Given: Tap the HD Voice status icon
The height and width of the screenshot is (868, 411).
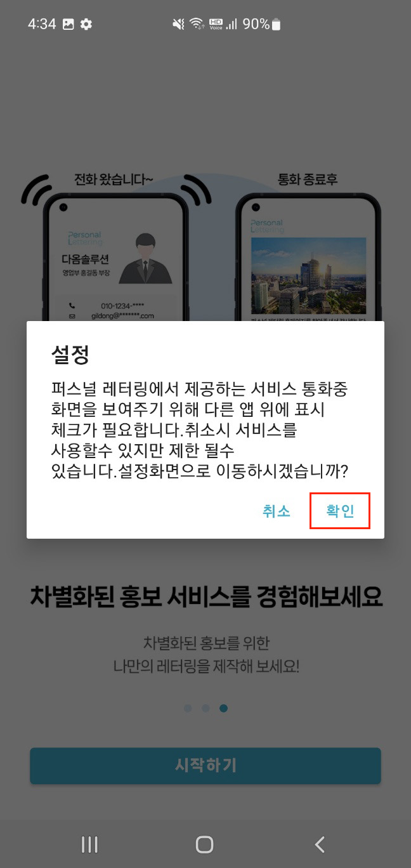Looking at the screenshot, I should [x=216, y=24].
